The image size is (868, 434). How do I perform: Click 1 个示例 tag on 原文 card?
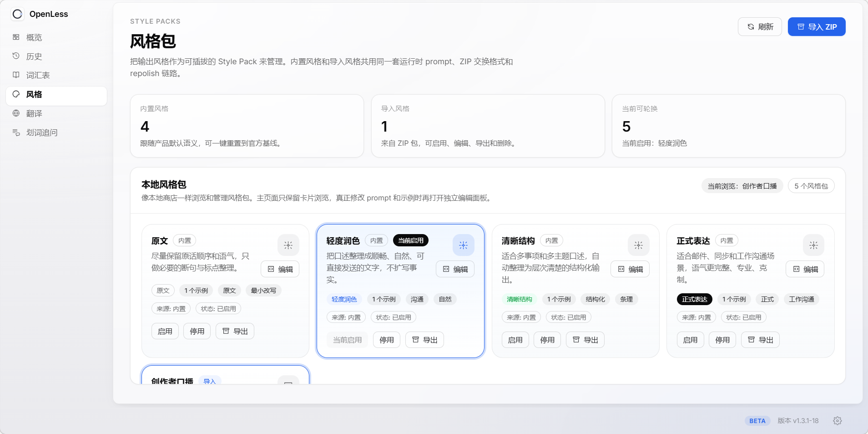[x=196, y=291]
